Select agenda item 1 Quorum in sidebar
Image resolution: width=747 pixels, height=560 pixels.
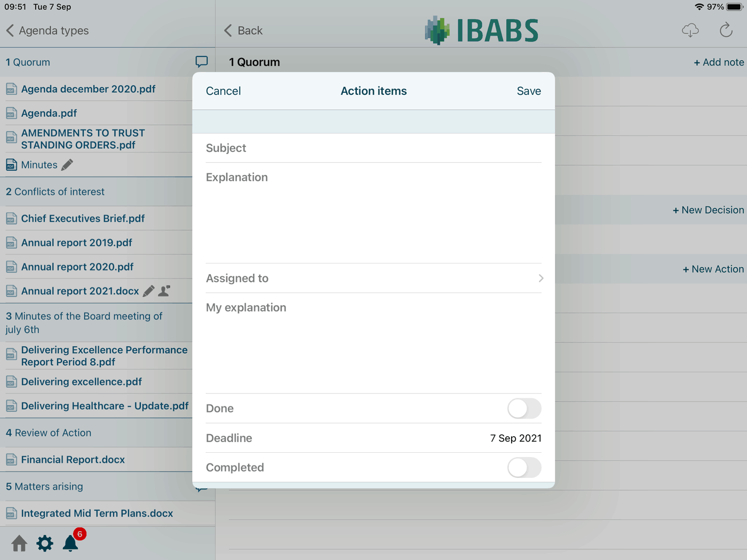coord(28,62)
